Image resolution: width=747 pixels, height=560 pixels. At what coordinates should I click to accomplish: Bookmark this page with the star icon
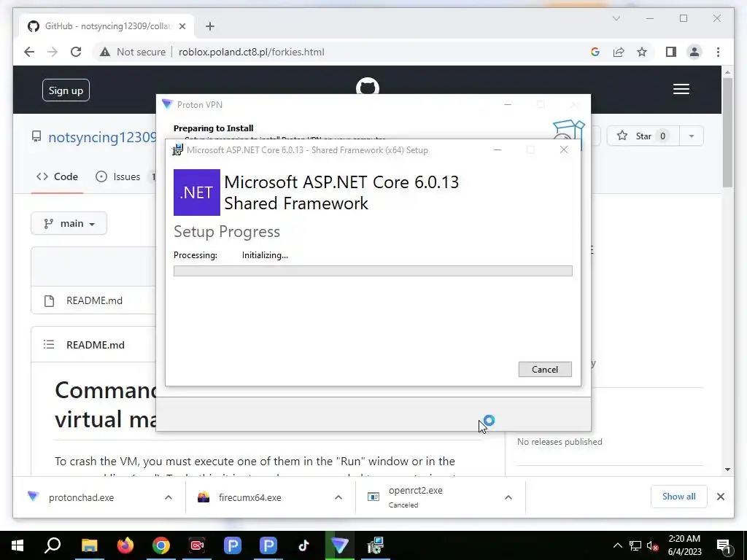click(x=642, y=52)
